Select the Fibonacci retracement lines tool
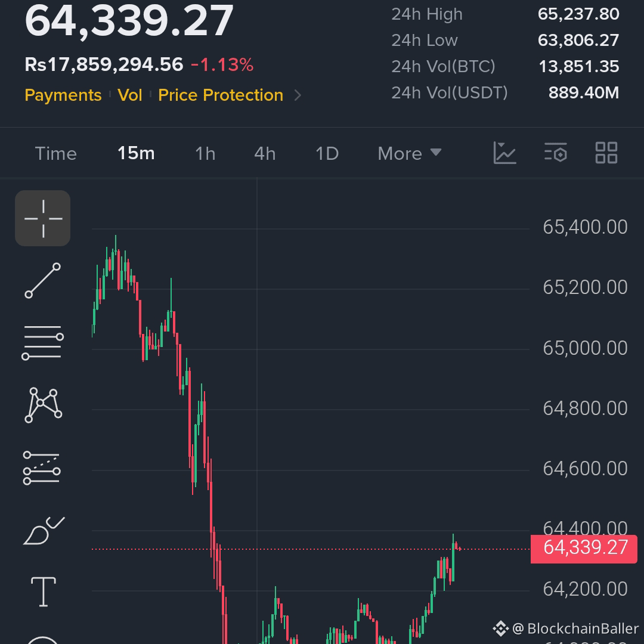 click(x=42, y=468)
